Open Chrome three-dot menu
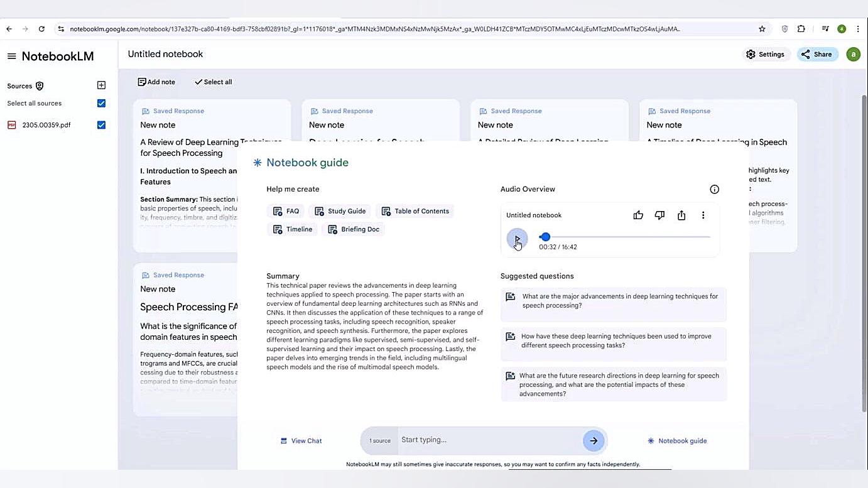 pyautogui.click(x=858, y=29)
